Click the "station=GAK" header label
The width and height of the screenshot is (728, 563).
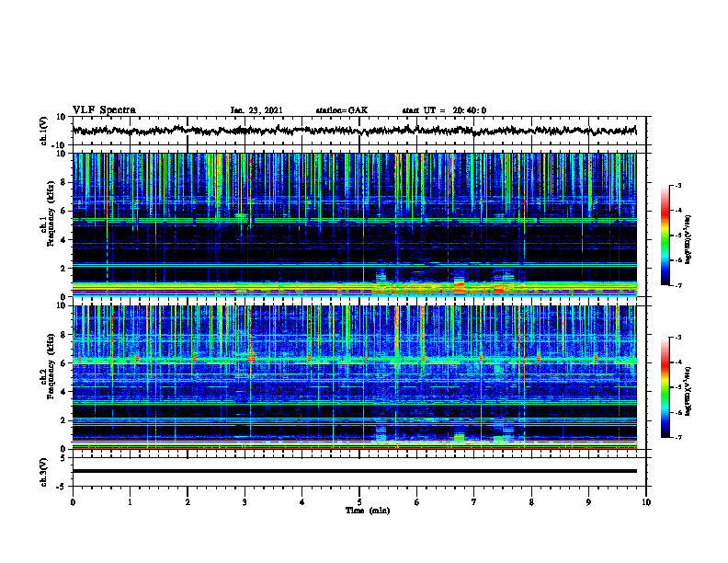coord(342,110)
